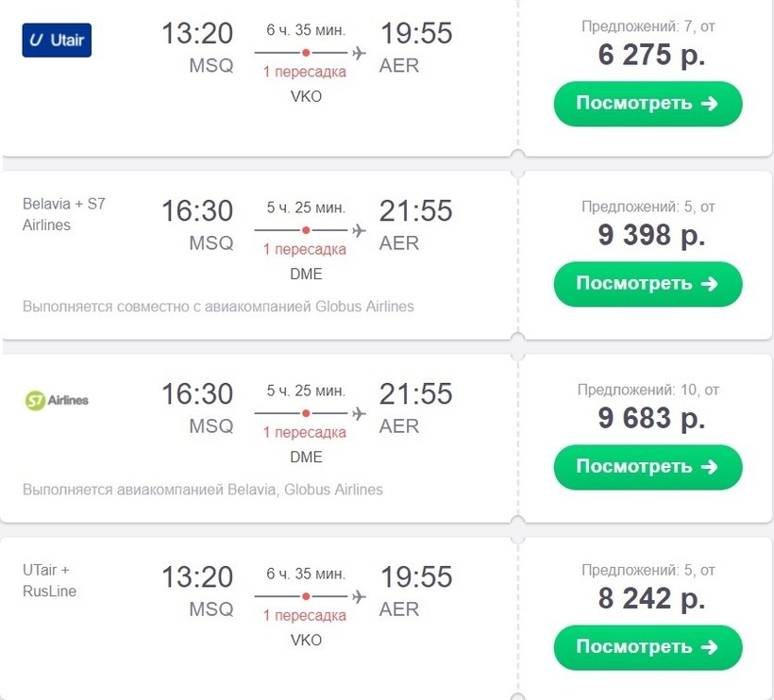Image resolution: width=774 pixels, height=700 pixels.
Task: Click '1 пересадка' text in the Utair row
Action: pyautogui.click(x=304, y=73)
